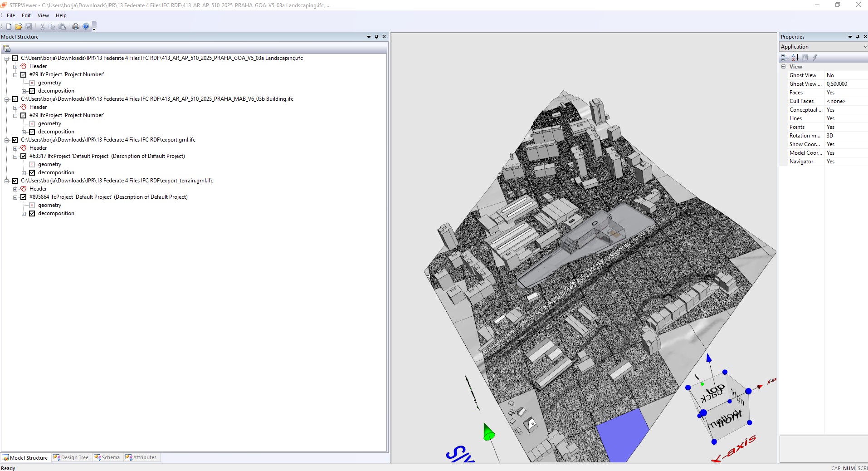Toggle decomposition checkbox under export_terrain.gml.ifc

(x=32, y=213)
